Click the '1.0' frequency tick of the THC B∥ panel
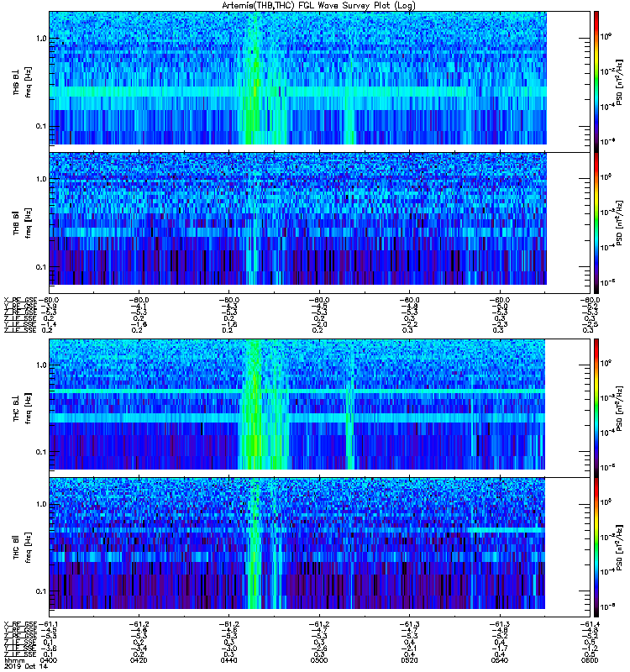This screenshot has height=672, width=630. (x=41, y=504)
